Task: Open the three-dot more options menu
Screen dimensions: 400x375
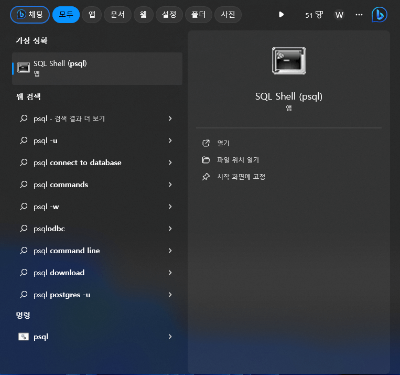Action: [x=359, y=15]
